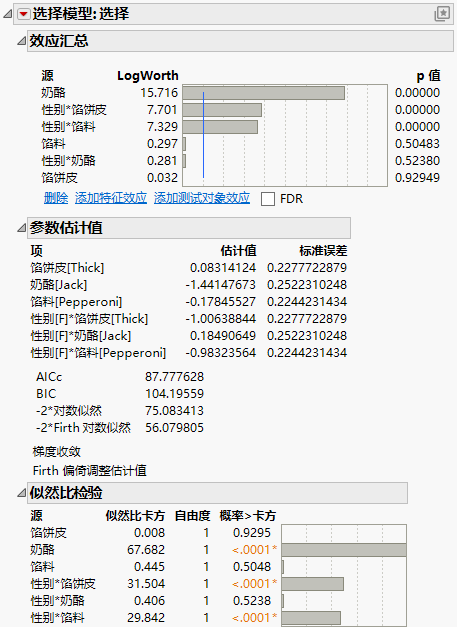Click the -2*Firth 对数似然 value 56.079805
457x627 pixels.
pos(174,428)
